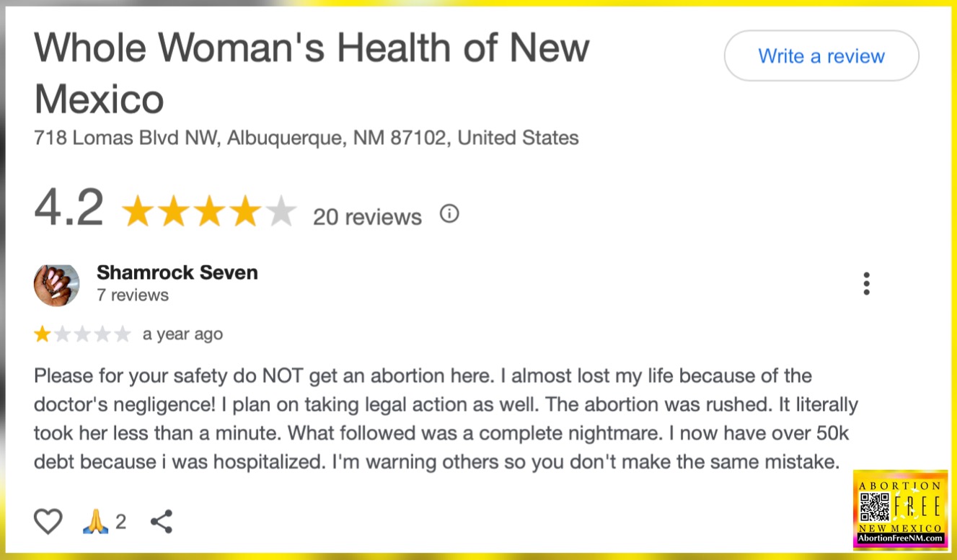This screenshot has height=560, width=957.
Task: Click the reaction count 2
Action: (120, 522)
